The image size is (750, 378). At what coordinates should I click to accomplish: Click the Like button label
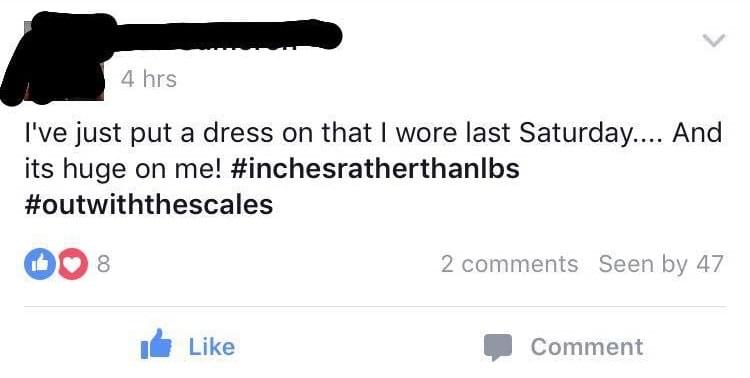[212, 347]
